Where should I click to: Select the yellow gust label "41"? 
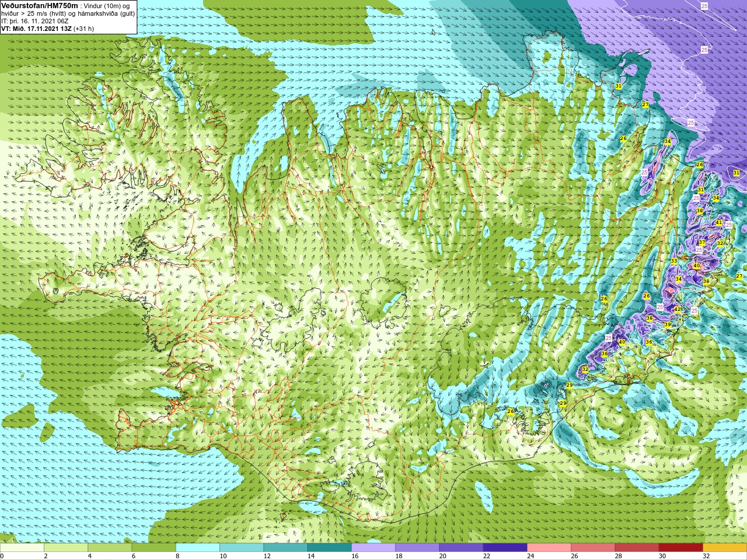click(x=719, y=223)
